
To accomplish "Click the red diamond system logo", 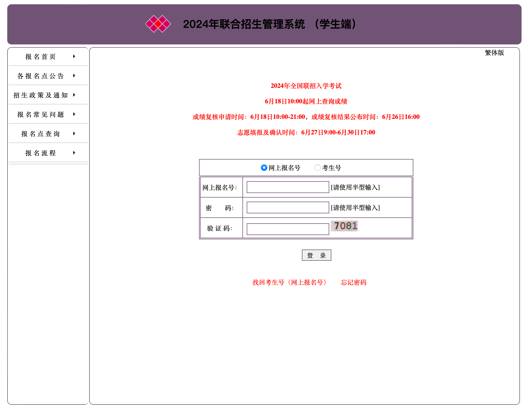I will tap(158, 24).
